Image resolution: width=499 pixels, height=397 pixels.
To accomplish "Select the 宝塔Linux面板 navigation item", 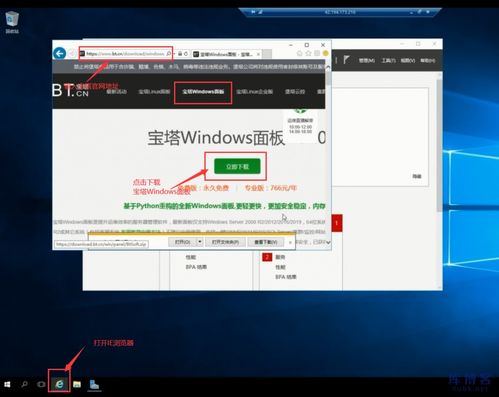I will point(154,92).
